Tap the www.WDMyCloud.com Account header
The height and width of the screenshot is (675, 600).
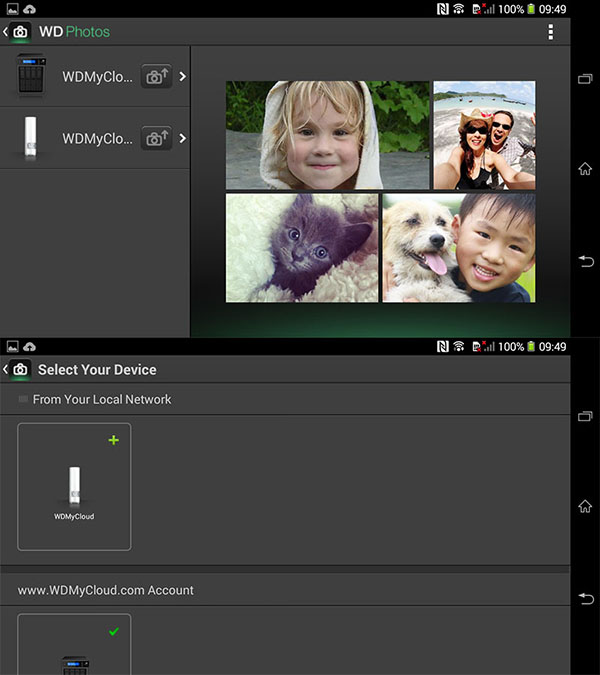point(105,590)
